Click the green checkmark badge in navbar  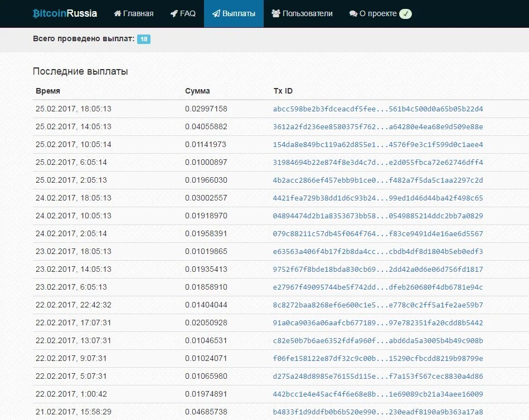tap(405, 14)
